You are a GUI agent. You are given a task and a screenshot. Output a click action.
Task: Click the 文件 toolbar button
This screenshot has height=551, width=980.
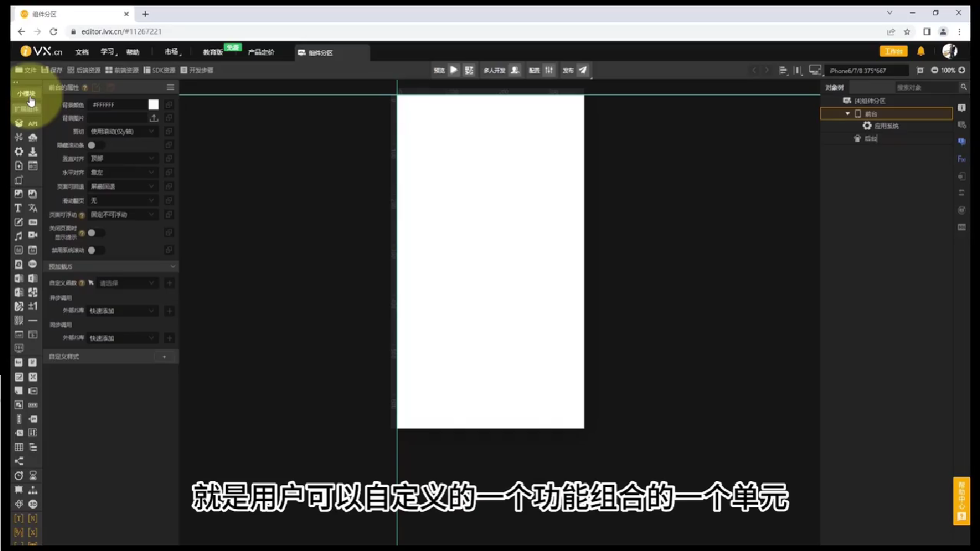26,70
